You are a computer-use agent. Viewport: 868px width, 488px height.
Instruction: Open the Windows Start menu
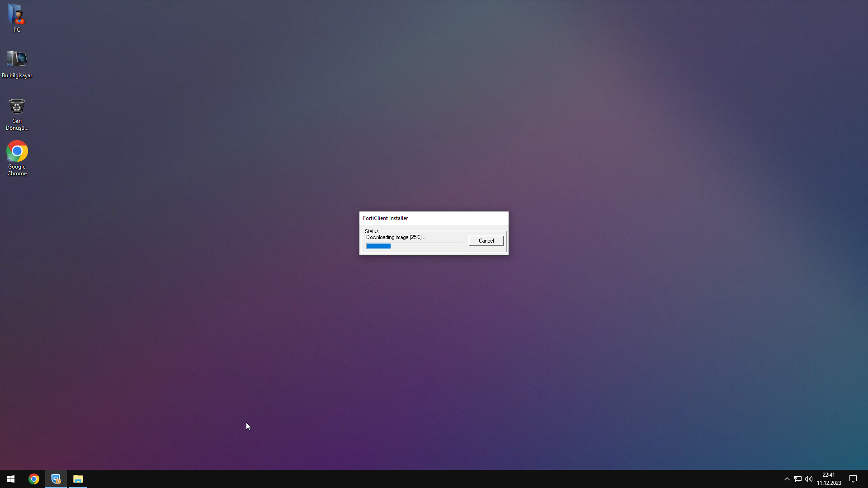[x=11, y=479]
